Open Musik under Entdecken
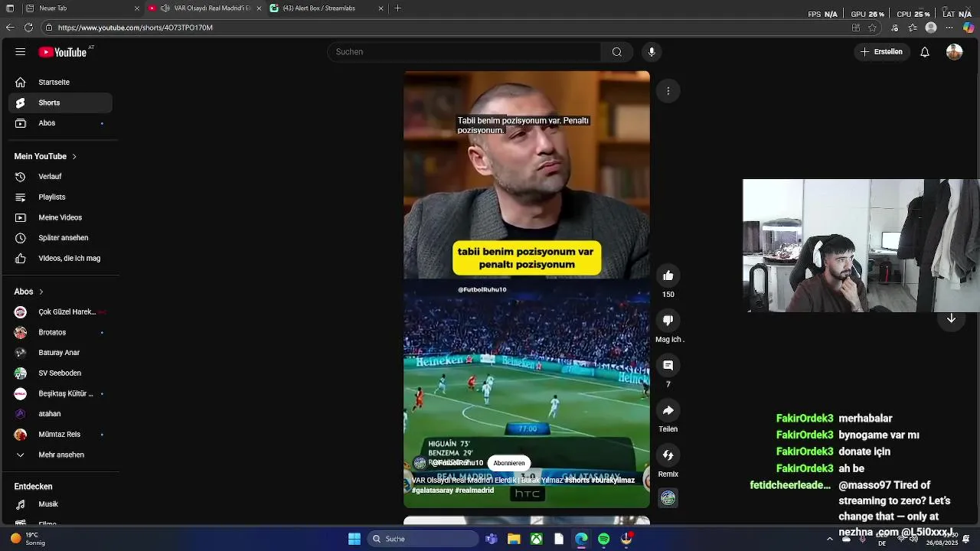This screenshot has height=551, width=980. click(60, 504)
